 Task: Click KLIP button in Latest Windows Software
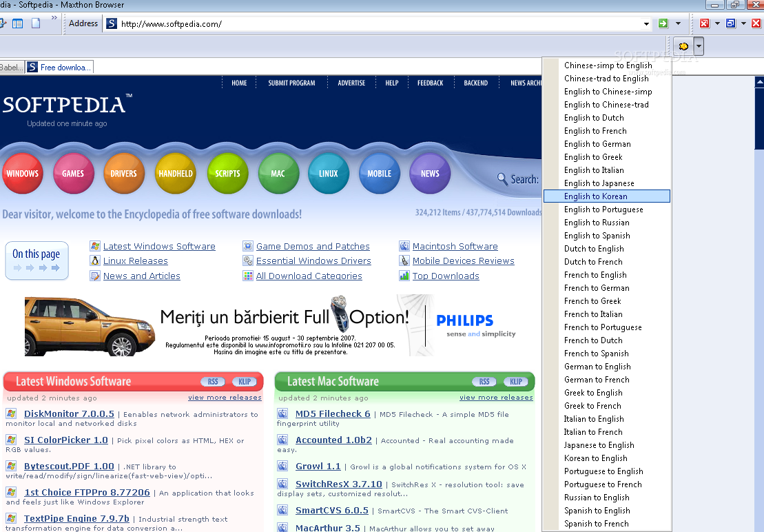tap(245, 382)
